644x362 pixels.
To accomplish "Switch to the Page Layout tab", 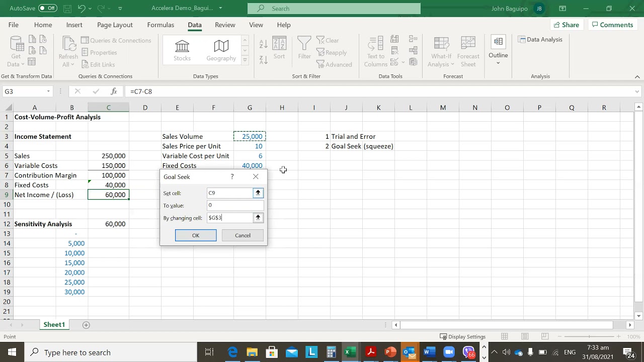I will pos(115,25).
